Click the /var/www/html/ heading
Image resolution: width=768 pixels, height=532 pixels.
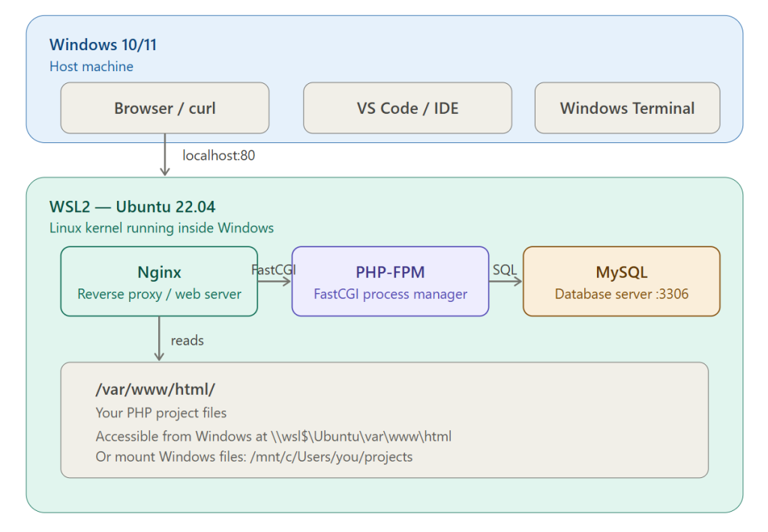(155, 390)
